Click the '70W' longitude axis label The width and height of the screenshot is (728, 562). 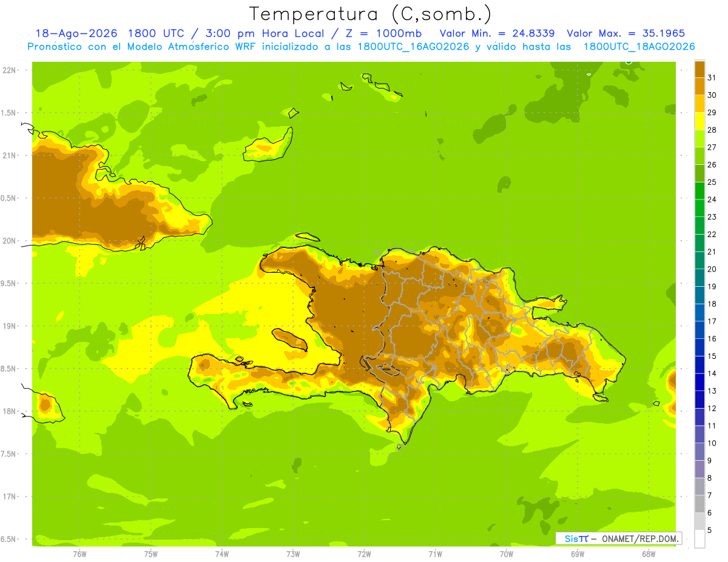tap(507, 554)
